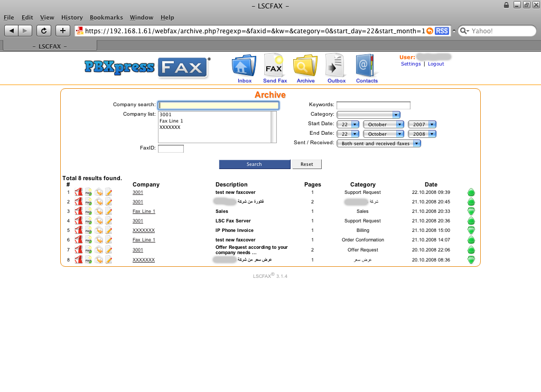Image resolution: width=541 pixels, height=392 pixels.
Task: Click the green status arrow for row 8
Action: (471, 260)
